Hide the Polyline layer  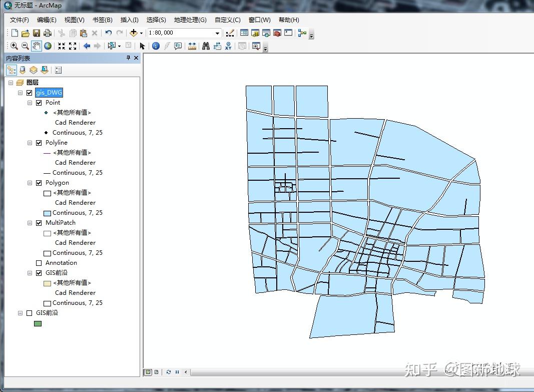click(39, 142)
